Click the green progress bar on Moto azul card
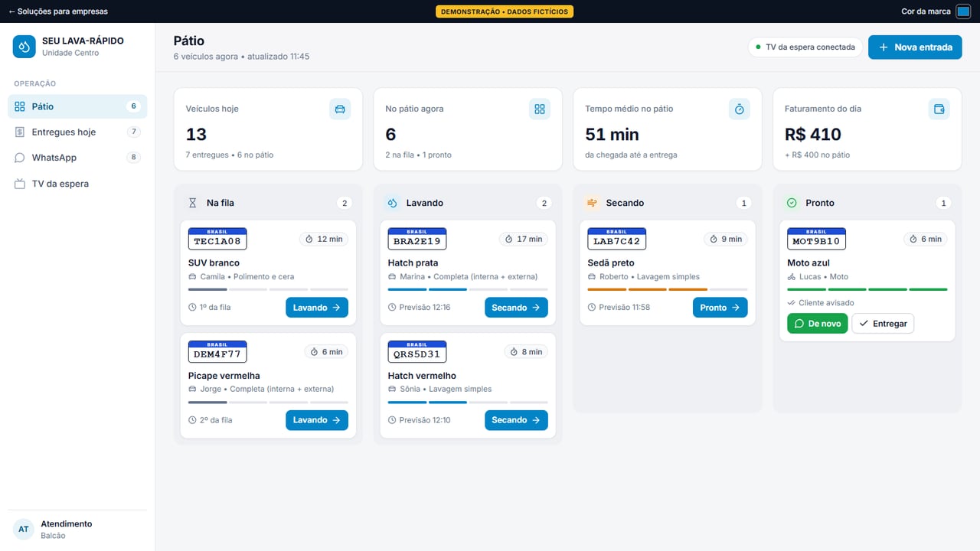980x551 pixels. tap(867, 289)
